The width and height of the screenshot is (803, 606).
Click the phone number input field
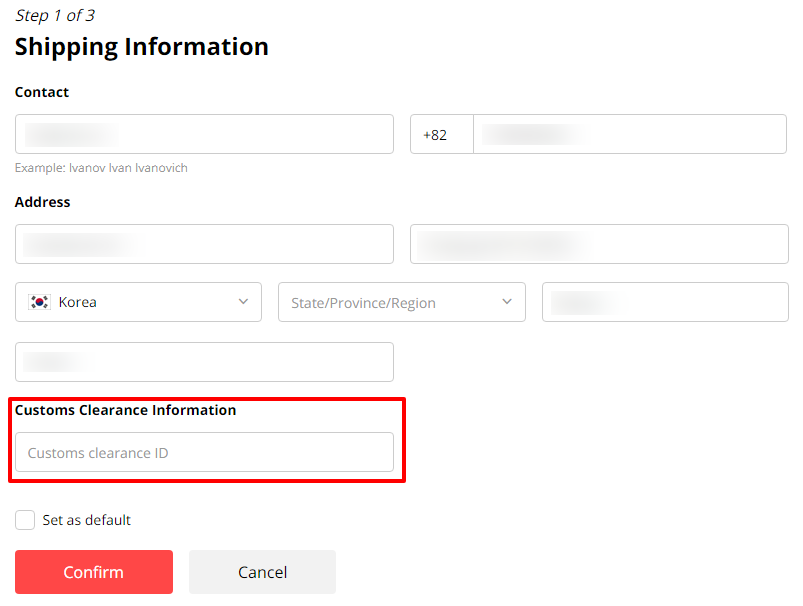(x=630, y=134)
